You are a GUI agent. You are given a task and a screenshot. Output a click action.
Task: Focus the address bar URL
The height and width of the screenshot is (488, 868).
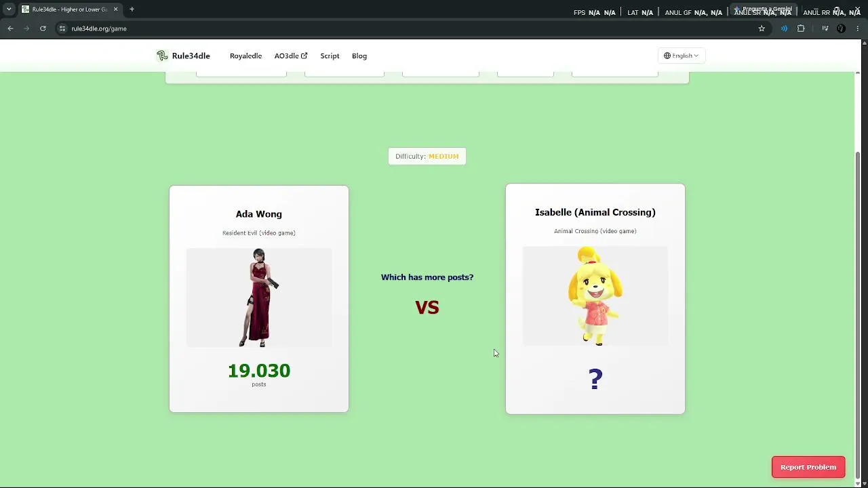[x=99, y=28]
